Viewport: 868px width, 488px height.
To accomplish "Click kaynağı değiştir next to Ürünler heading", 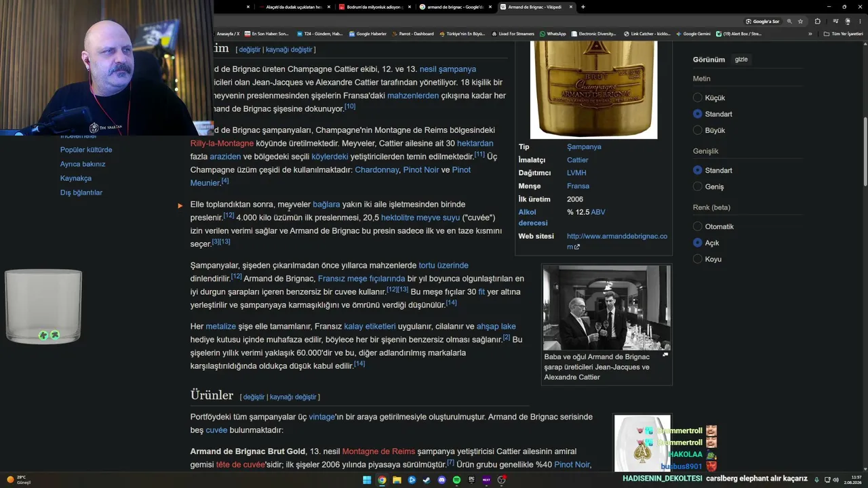I will coord(293,396).
